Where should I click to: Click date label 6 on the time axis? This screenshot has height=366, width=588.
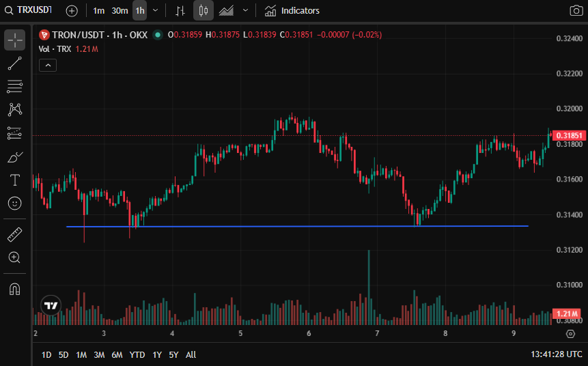pyautogui.click(x=309, y=333)
